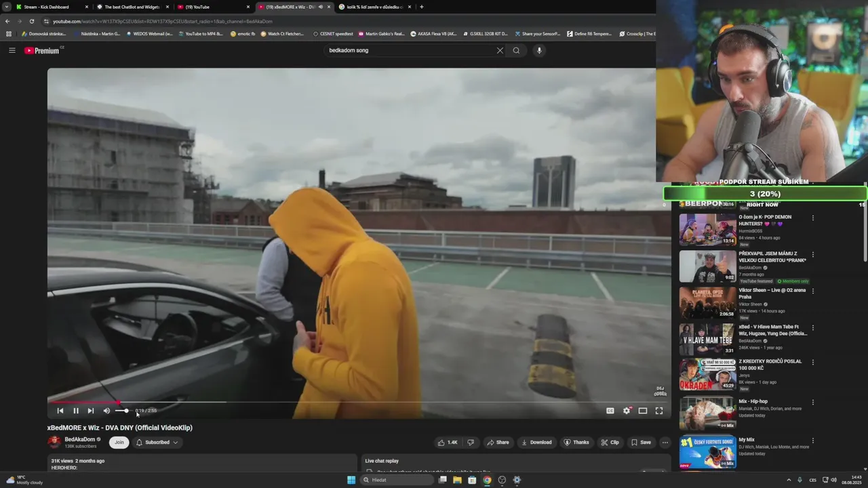This screenshot has height=488, width=868.
Task: Open the emotic fb bookmark
Action: pos(243,33)
